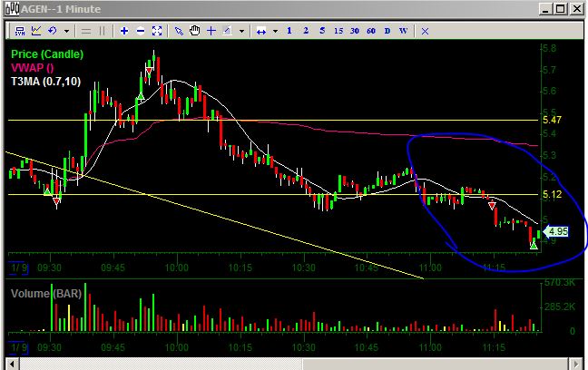Click the 1/9 date marker on price axis

pos(18,268)
